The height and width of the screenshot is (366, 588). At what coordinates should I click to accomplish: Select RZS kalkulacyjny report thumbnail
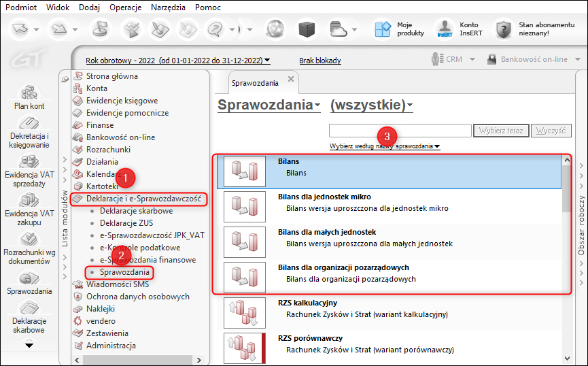[x=245, y=313]
